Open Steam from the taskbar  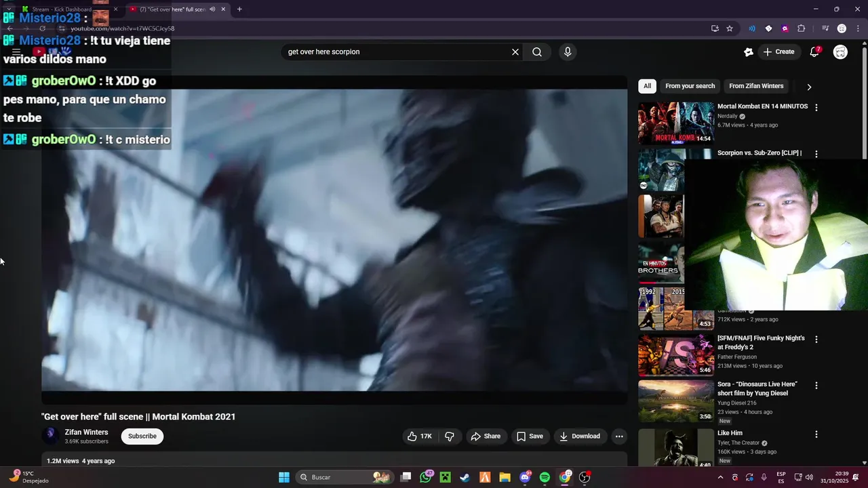point(465,477)
